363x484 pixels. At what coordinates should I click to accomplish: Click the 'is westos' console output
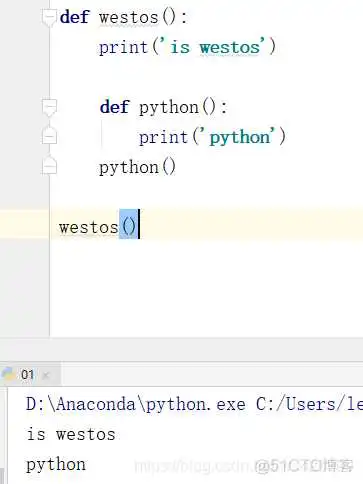click(x=71, y=434)
